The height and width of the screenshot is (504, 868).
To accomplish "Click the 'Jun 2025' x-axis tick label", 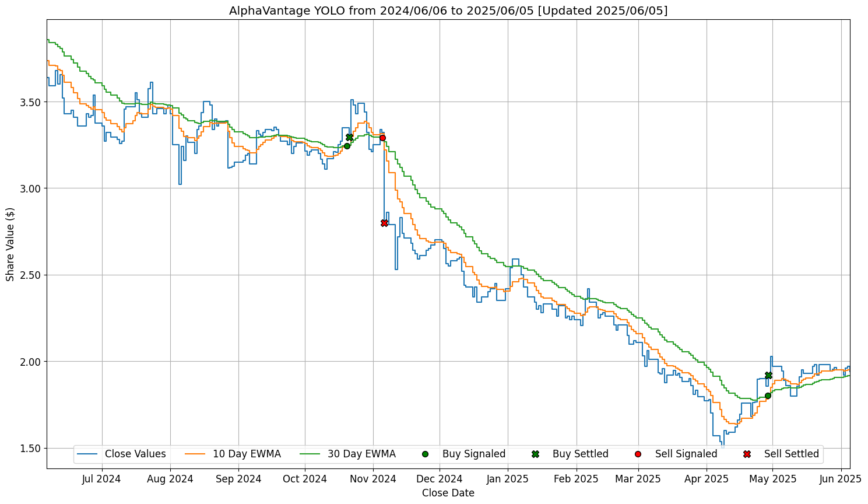I will click(x=841, y=480).
